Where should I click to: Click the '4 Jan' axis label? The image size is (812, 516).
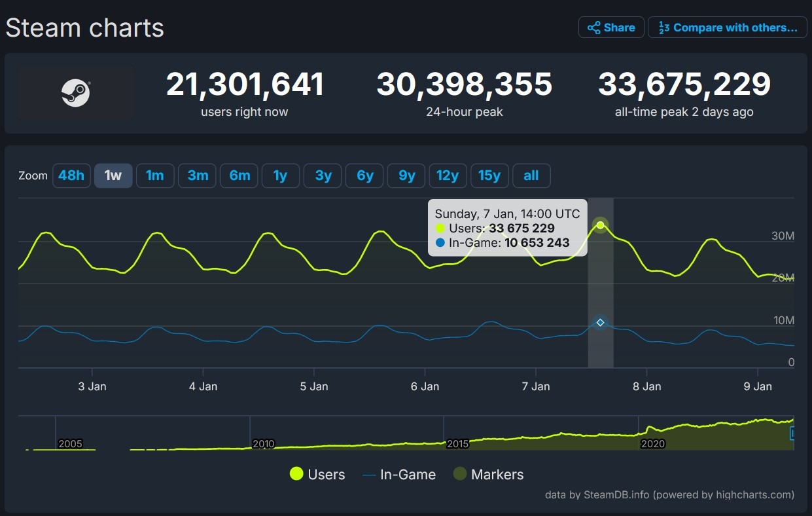203,386
